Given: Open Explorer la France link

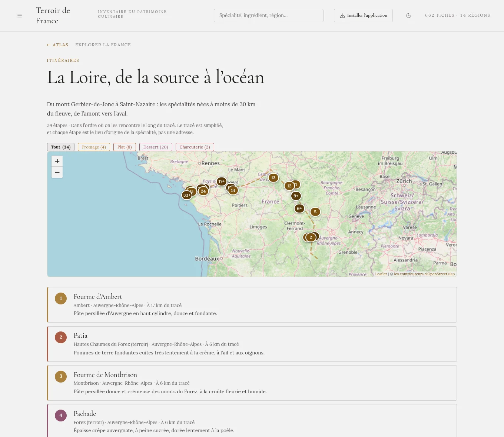Looking at the screenshot, I should 103,45.
